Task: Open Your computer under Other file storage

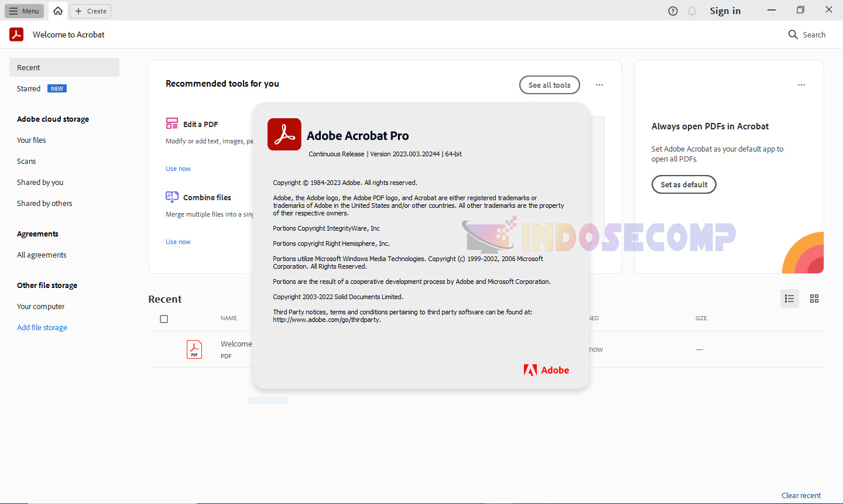Action: click(x=41, y=306)
